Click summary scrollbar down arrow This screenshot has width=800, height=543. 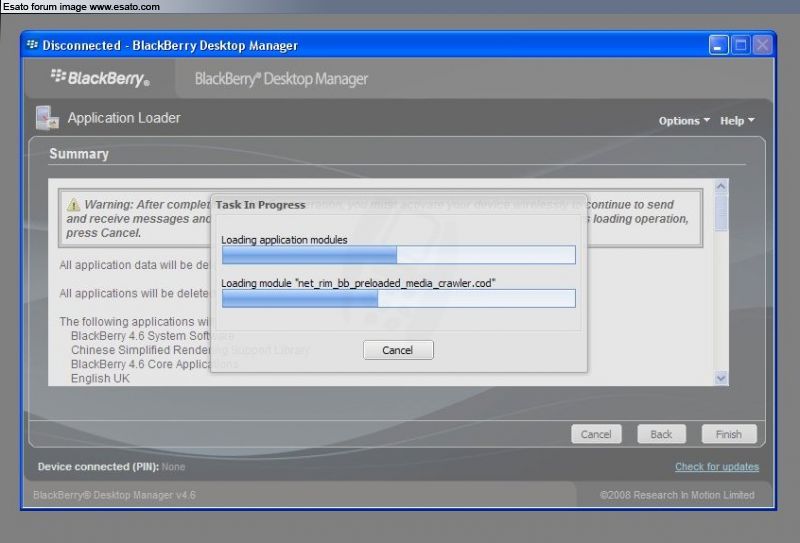(x=721, y=378)
